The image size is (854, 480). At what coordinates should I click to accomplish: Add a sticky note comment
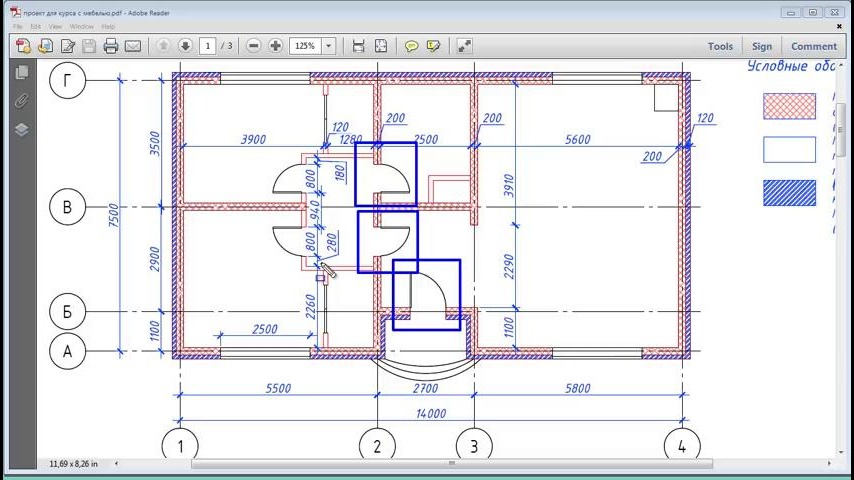tap(411, 46)
